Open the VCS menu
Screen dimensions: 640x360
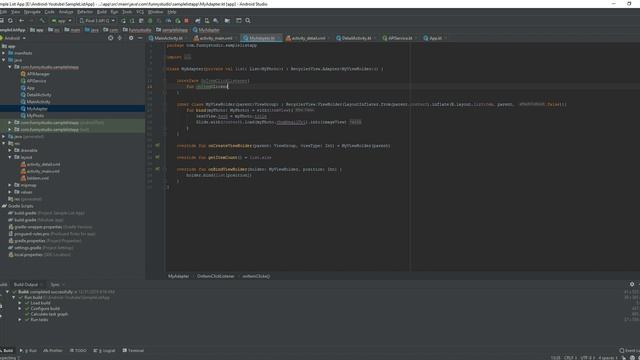coord(140,12)
